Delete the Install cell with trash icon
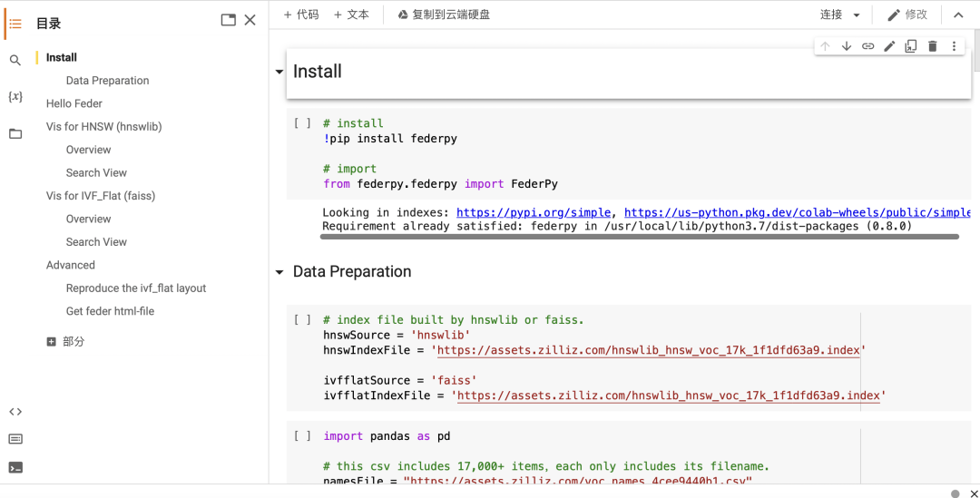Viewport: 980px width, 498px height. tap(932, 46)
